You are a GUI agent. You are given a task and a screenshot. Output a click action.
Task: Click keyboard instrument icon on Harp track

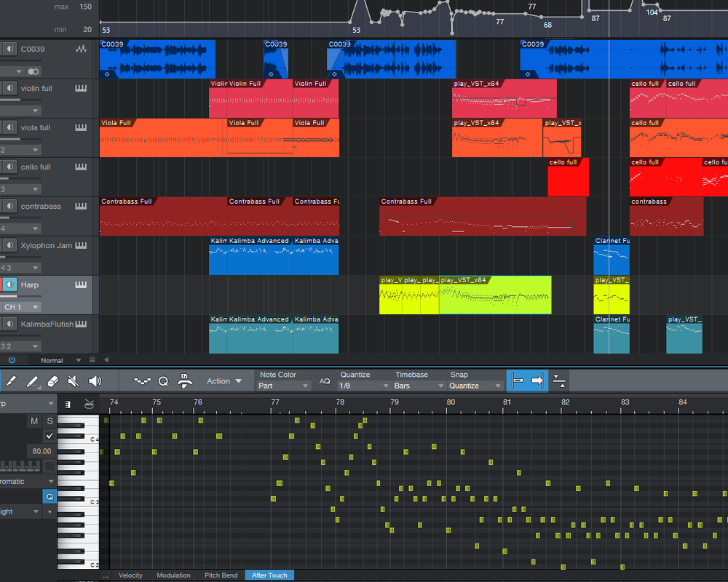[81, 284]
